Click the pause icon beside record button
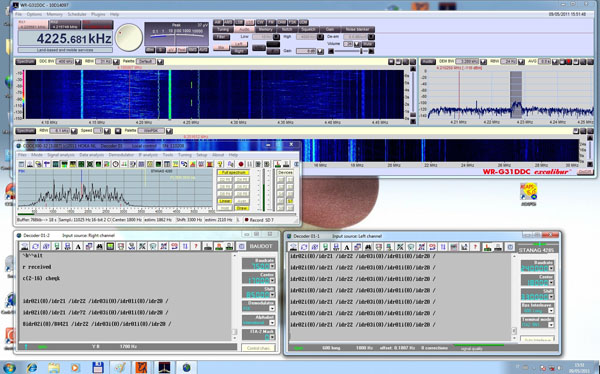The image size is (600, 374). click(249, 164)
